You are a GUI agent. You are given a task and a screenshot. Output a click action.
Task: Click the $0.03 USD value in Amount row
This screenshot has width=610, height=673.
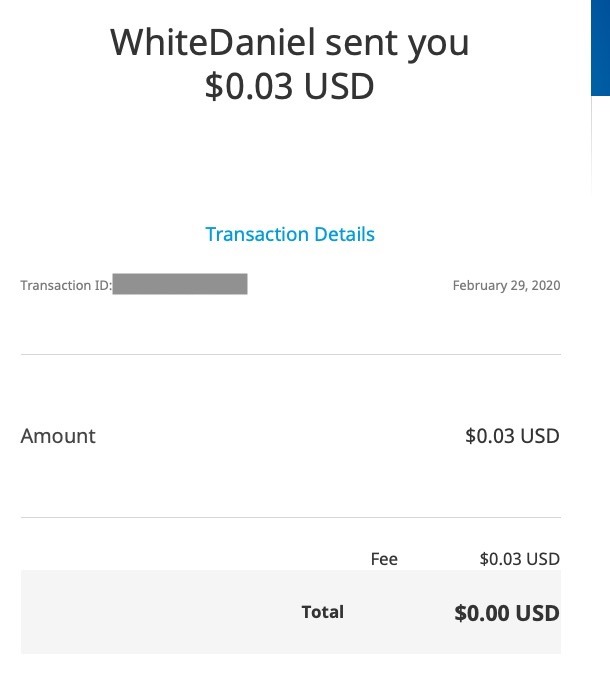coord(512,436)
